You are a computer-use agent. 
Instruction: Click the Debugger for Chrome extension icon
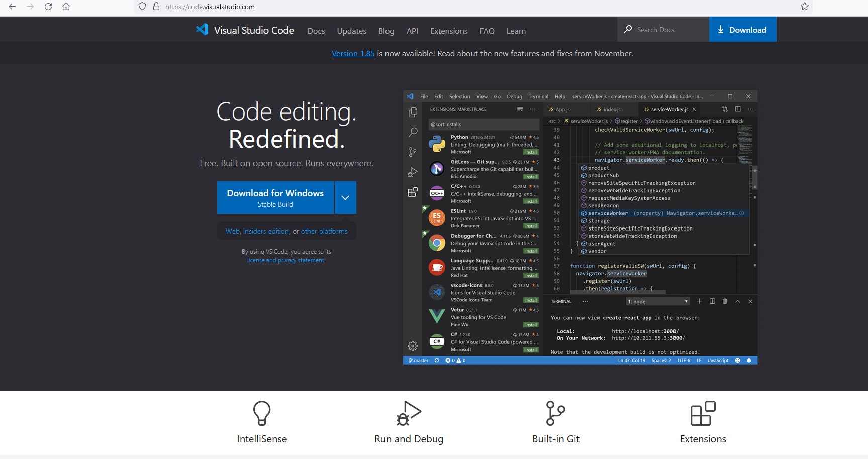[x=437, y=243]
